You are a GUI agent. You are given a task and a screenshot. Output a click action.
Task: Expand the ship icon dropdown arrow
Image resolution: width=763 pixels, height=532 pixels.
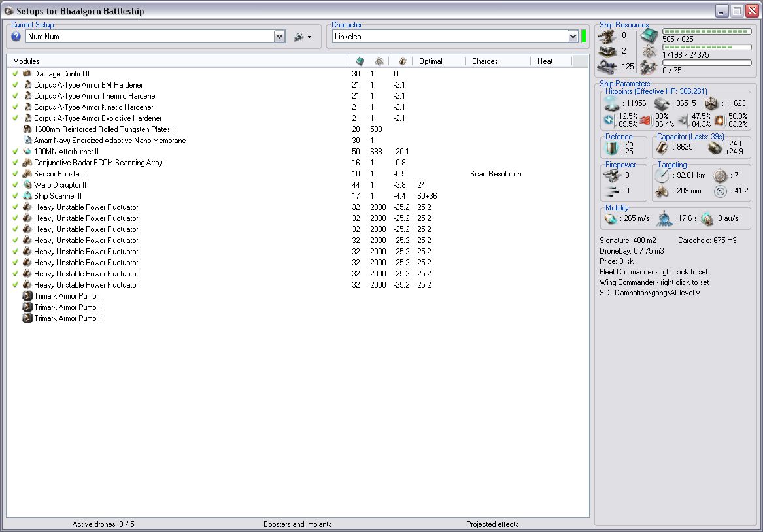pos(309,37)
